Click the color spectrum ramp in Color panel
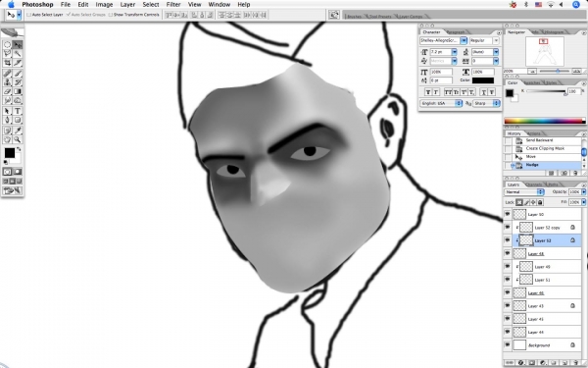Screen dimensions: 588x368 point(545,121)
